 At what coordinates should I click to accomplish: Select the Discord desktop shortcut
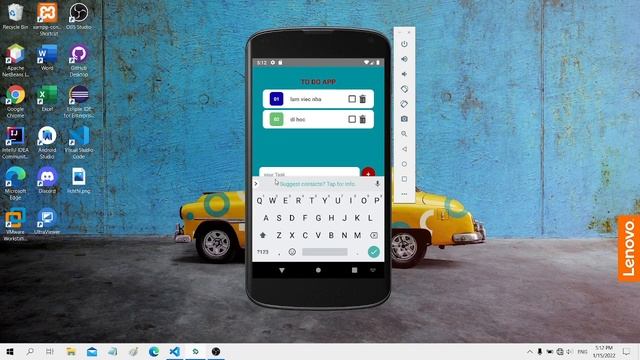(x=47, y=180)
